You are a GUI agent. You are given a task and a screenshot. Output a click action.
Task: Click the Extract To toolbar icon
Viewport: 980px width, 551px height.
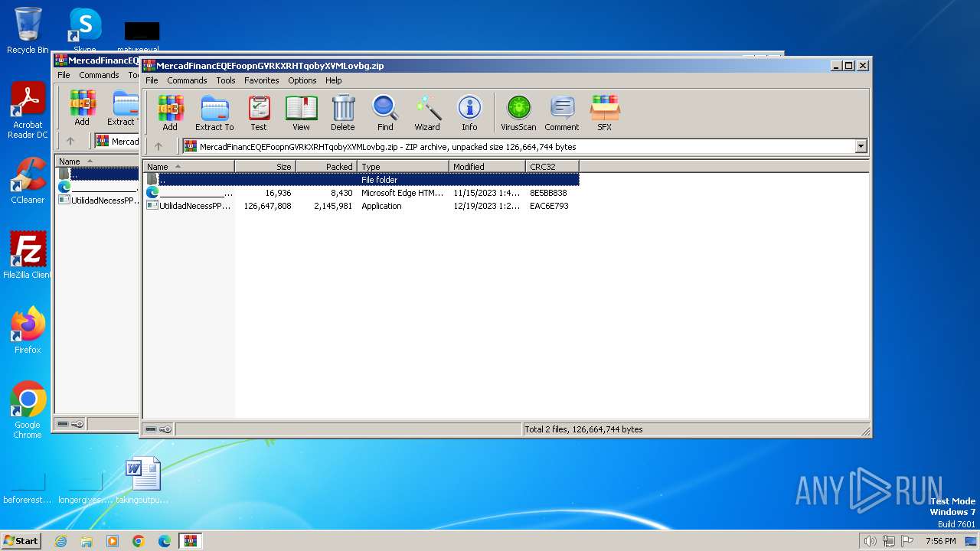click(214, 113)
